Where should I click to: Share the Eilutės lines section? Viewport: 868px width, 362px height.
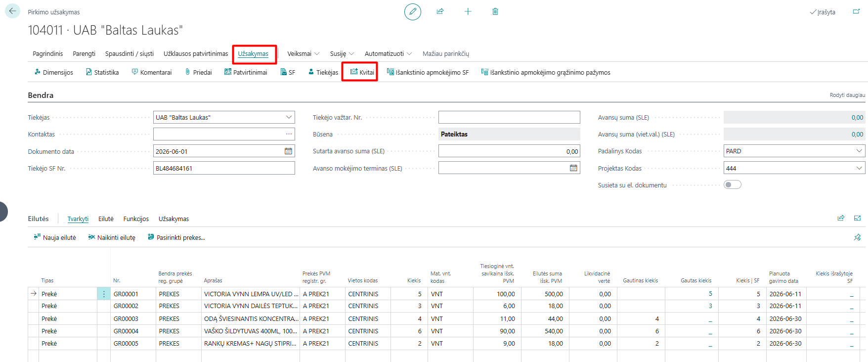pos(841,218)
